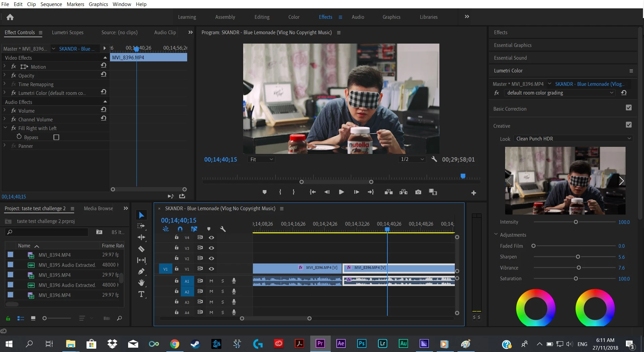Click the Export Frame camera icon
This screenshot has width=644, height=352.
[x=418, y=192]
